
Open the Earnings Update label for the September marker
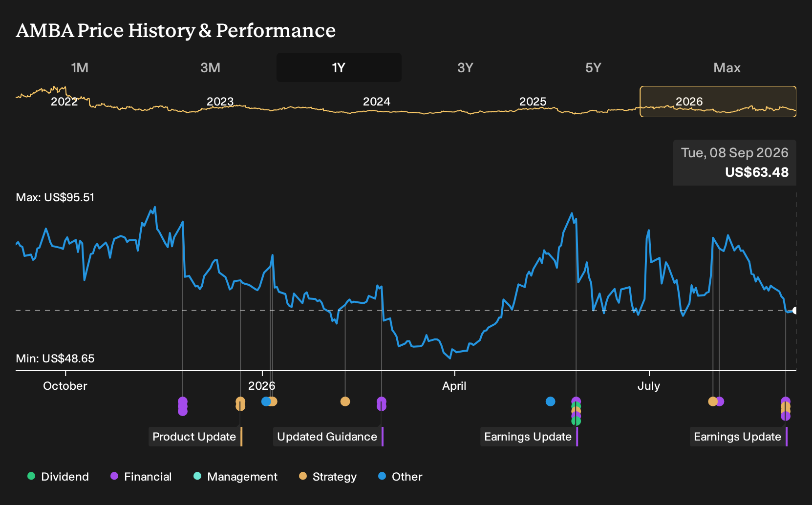click(x=739, y=437)
